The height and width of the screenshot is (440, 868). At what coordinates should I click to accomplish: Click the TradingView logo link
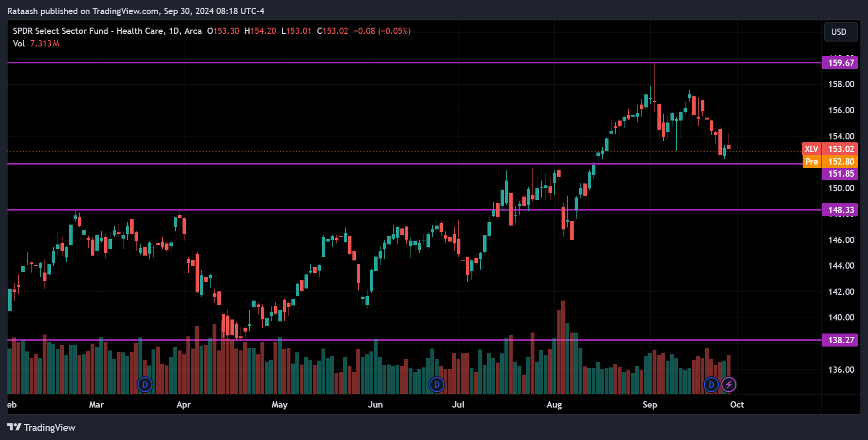pos(42,427)
